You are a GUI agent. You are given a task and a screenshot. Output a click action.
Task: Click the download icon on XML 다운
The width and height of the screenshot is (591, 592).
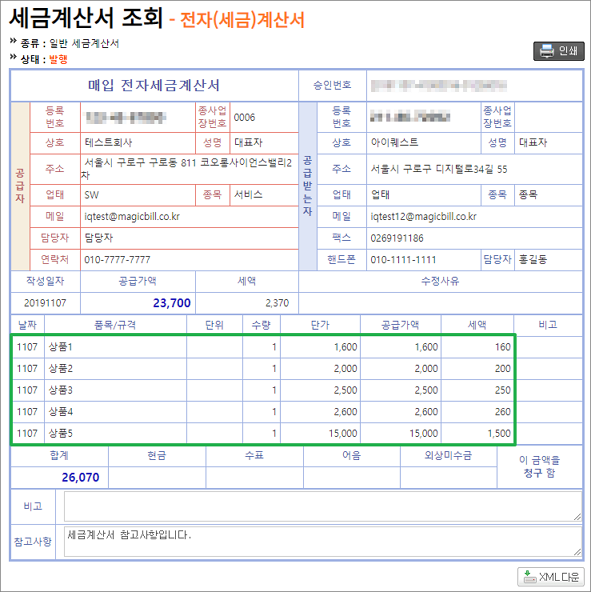(x=529, y=577)
